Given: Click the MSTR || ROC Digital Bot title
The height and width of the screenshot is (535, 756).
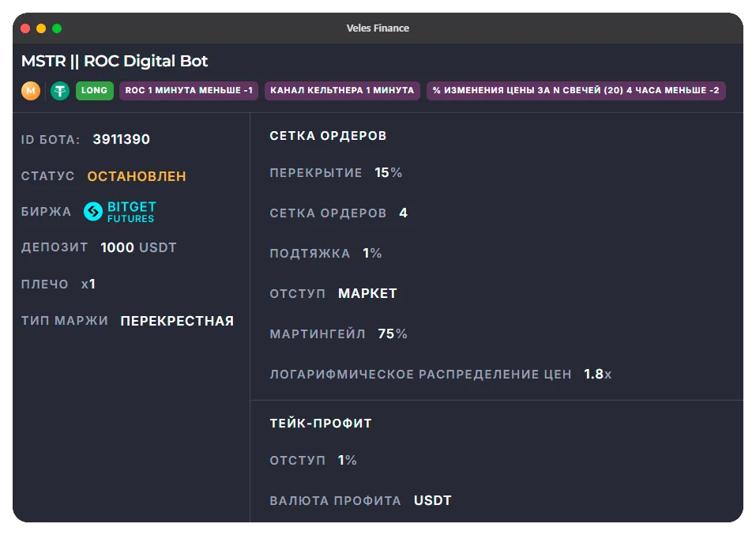Looking at the screenshot, I should [x=113, y=61].
